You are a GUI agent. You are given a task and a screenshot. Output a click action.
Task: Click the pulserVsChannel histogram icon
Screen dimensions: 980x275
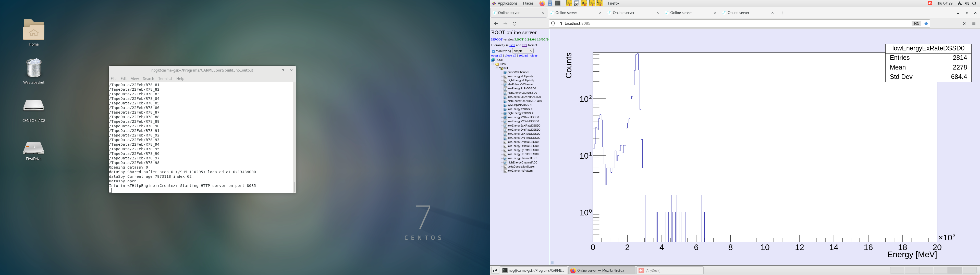505,72
